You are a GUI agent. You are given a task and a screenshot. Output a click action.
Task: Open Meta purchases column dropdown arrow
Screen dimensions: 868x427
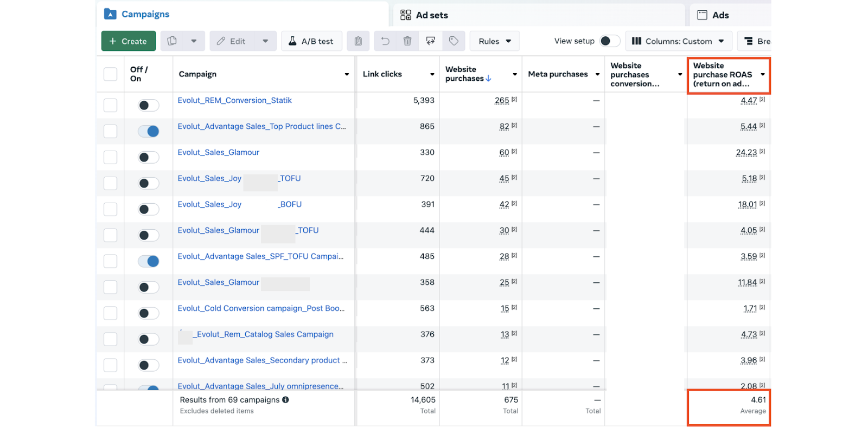click(x=597, y=74)
